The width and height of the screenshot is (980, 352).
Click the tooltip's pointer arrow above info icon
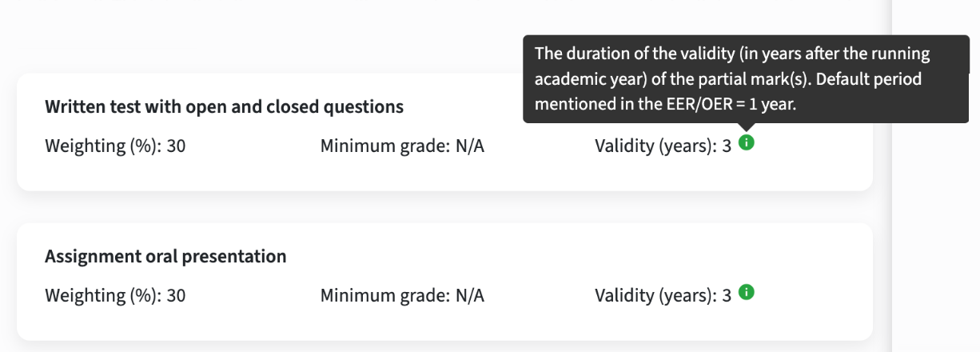747,127
